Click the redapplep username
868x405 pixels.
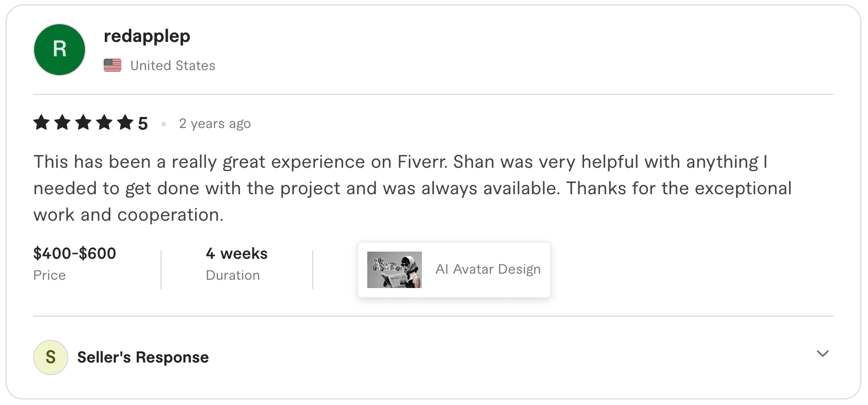click(147, 36)
